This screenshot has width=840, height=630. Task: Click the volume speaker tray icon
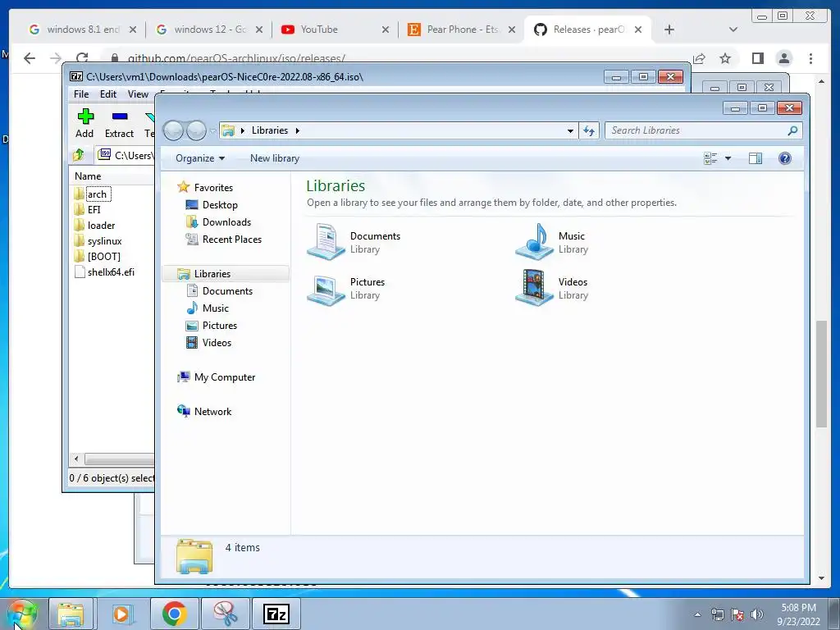(x=757, y=614)
